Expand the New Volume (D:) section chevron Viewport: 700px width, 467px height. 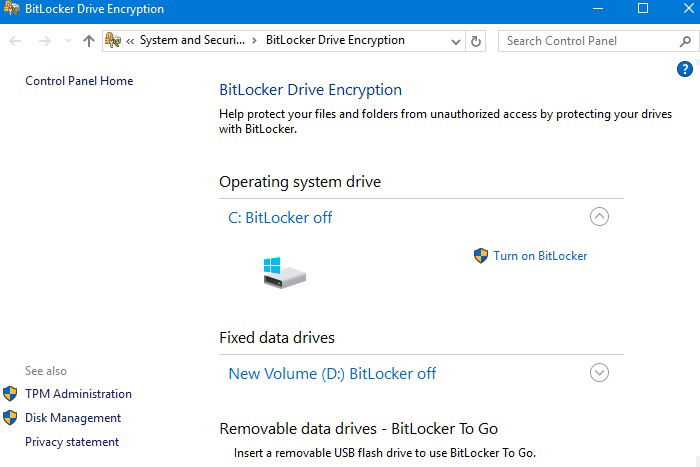pyautogui.click(x=599, y=373)
